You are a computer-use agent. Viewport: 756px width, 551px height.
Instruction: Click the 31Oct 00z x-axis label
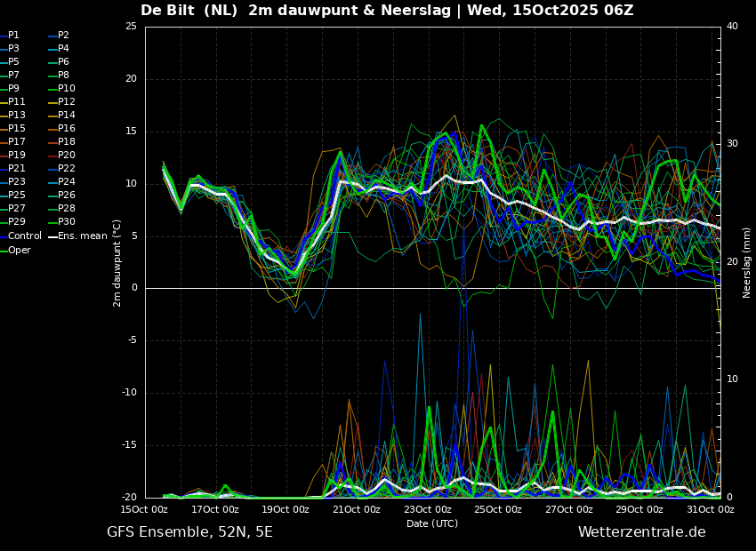711,509
